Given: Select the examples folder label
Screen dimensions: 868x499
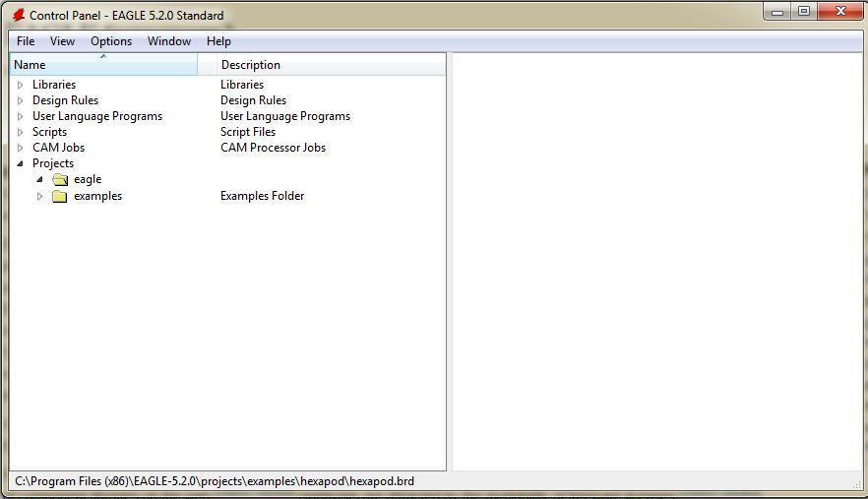Looking at the screenshot, I should tap(98, 196).
